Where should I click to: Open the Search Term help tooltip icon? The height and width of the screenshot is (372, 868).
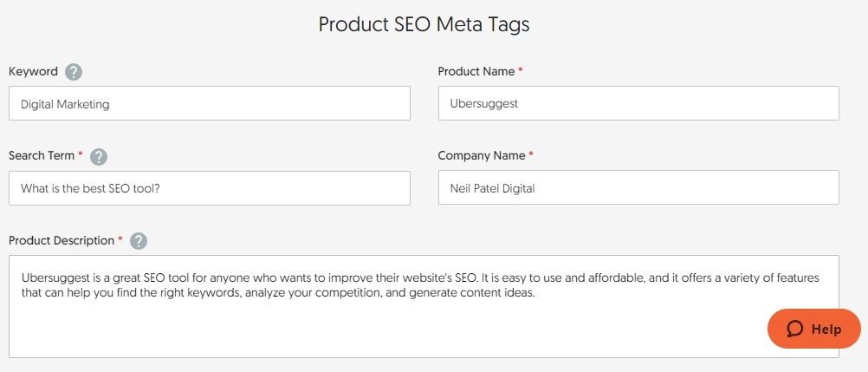point(99,157)
